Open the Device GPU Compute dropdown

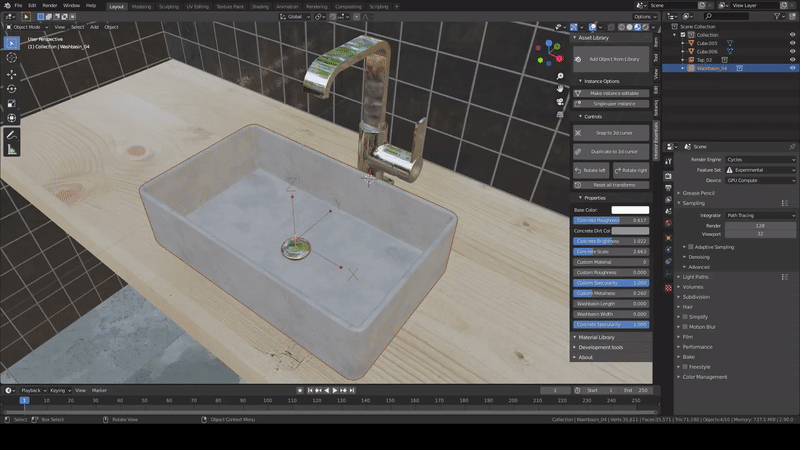(x=760, y=181)
